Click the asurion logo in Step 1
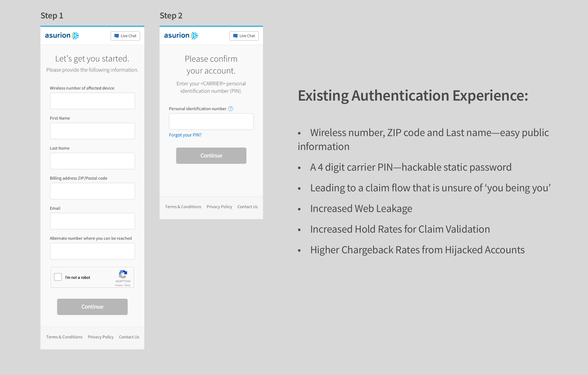The height and width of the screenshot is (375, 588). tap(62, 35)
